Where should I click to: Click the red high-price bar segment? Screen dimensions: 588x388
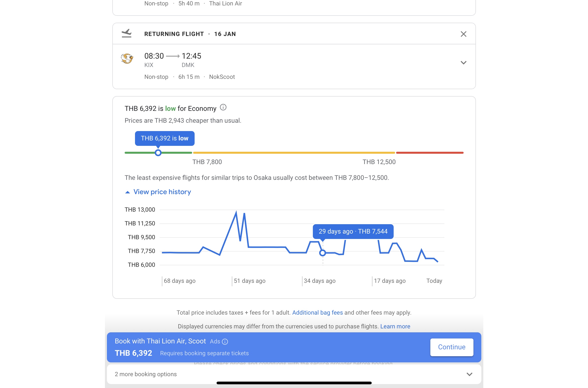click(430, 153)
